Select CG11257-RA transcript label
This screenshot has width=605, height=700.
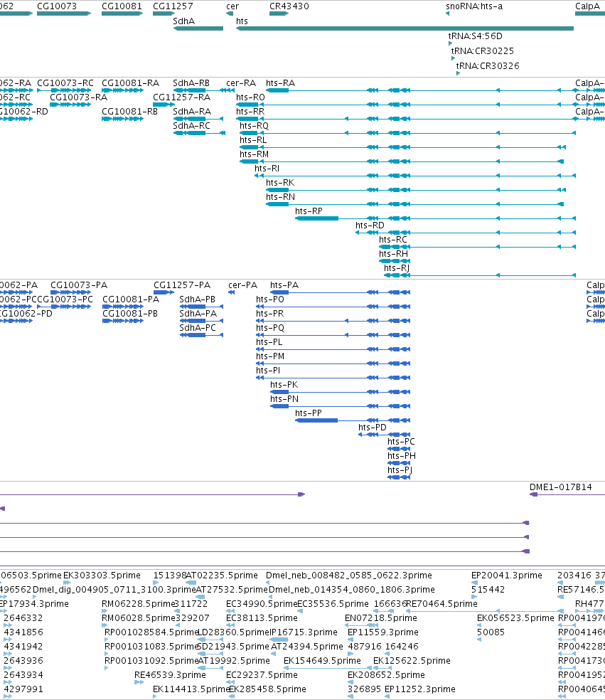point(181,97)
